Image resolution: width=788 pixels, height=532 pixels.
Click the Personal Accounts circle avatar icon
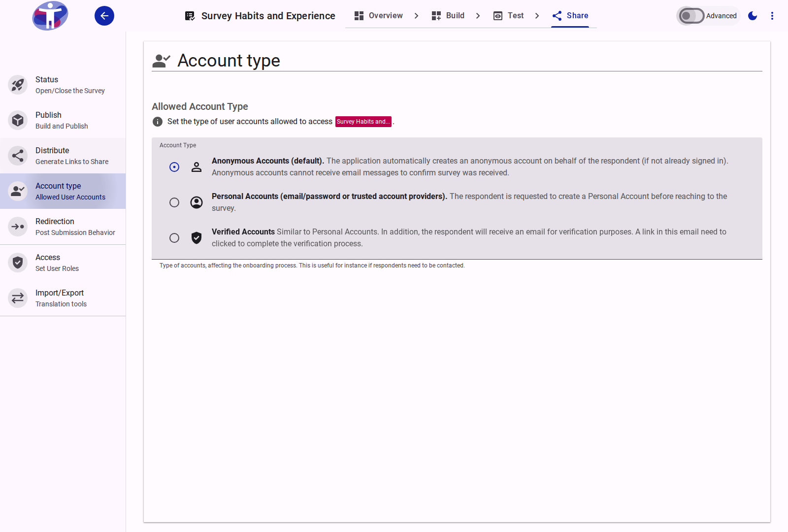coord(197,202)
